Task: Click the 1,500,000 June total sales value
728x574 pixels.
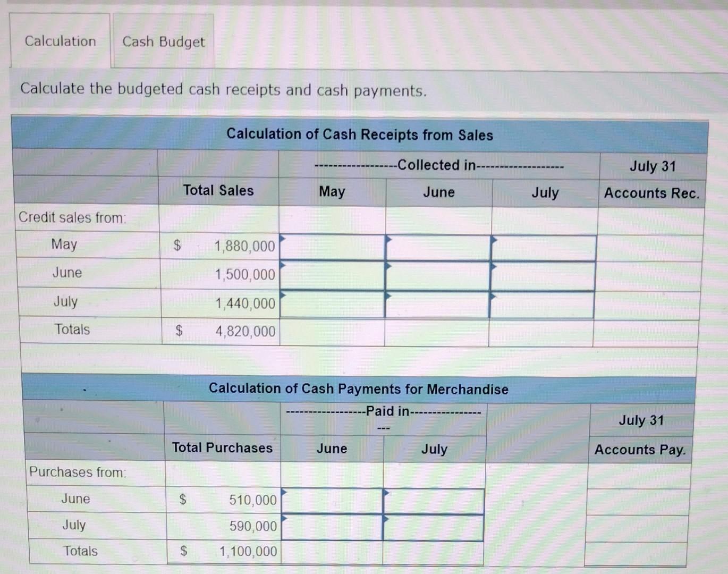Action: (245, 275)
